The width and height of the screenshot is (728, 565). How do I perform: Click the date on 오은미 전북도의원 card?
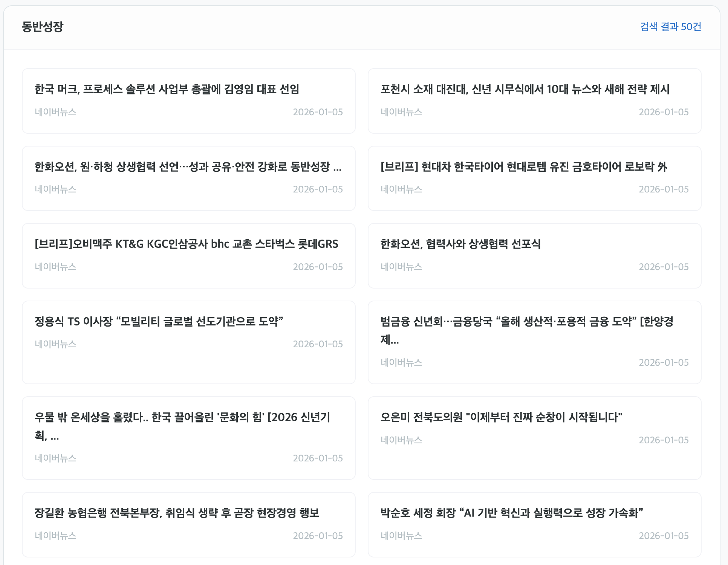(x=664, y=440)
